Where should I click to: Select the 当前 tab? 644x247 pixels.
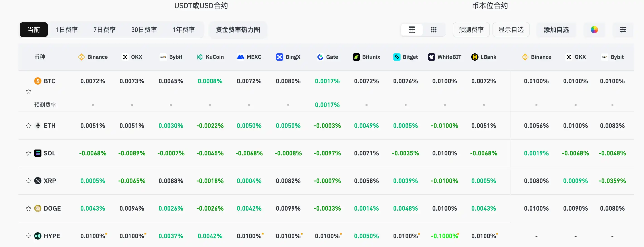coord(34,30)
